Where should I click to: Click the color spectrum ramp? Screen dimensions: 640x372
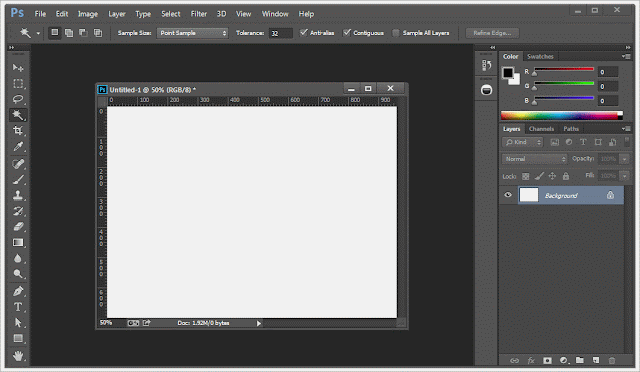point(562,116)
